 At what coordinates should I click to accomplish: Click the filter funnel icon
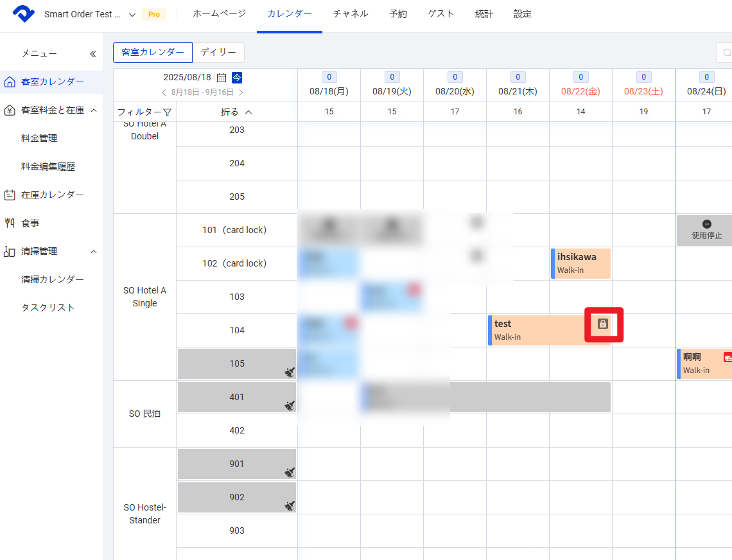click(167, 112)
